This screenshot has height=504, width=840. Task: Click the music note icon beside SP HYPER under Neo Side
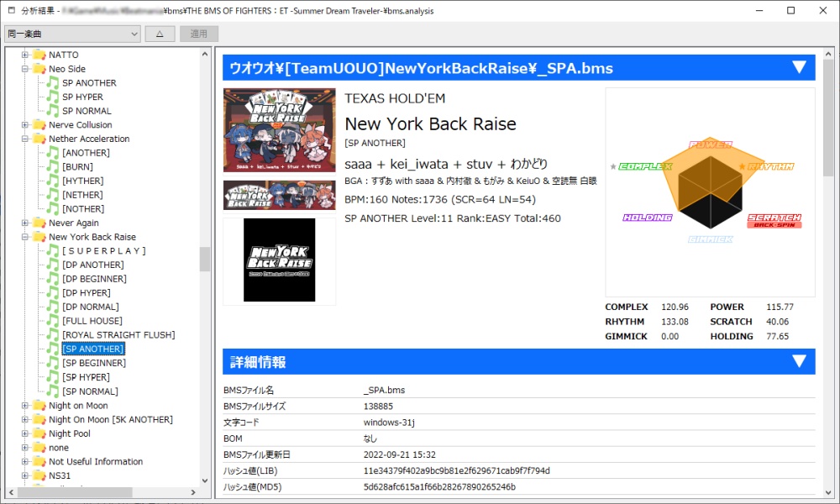click(x=52, y=97)
